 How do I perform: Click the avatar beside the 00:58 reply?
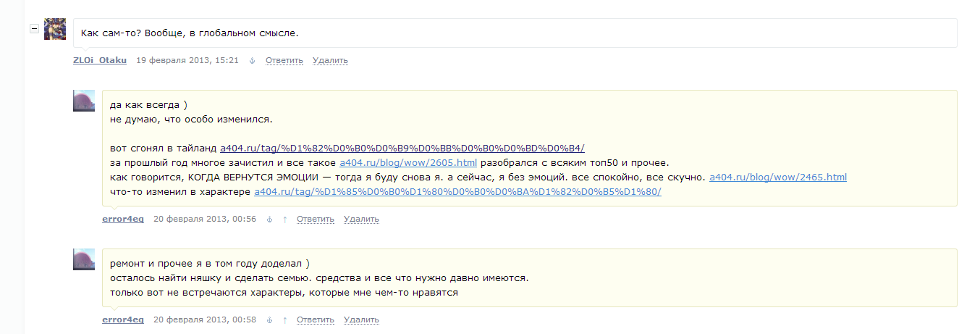click(84, 259)
